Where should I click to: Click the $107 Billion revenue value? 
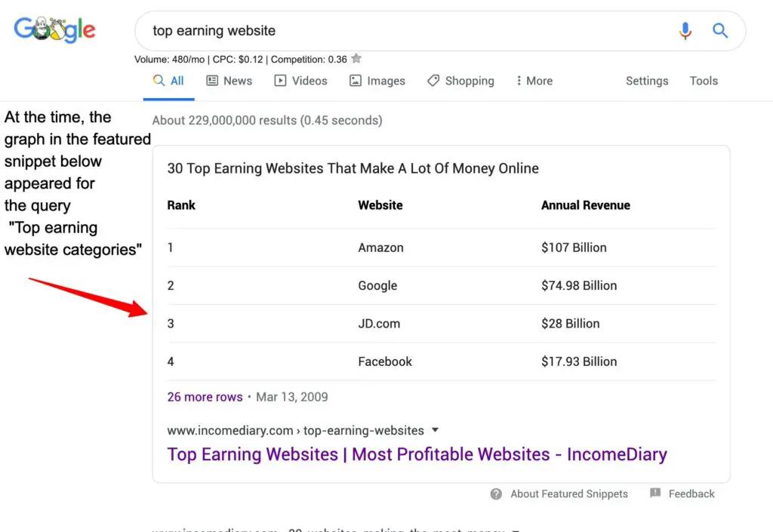coord(574,248)
